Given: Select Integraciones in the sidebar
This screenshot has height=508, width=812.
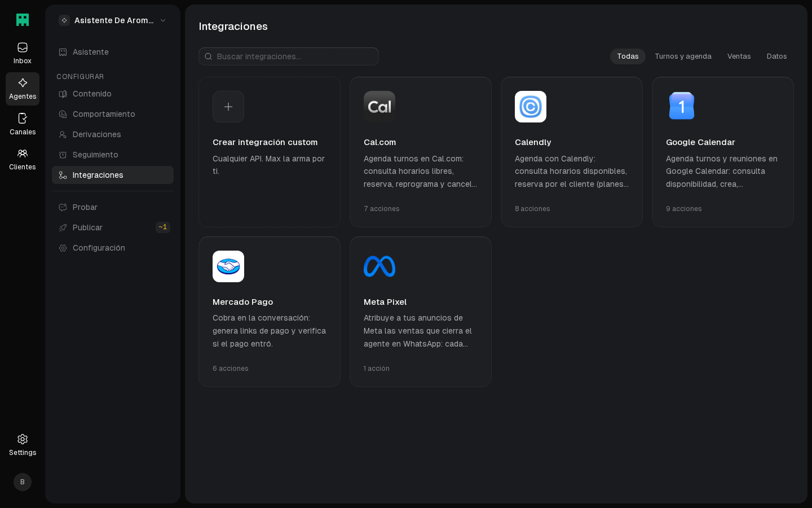Looking at the screenshot, I should [113, 175].
